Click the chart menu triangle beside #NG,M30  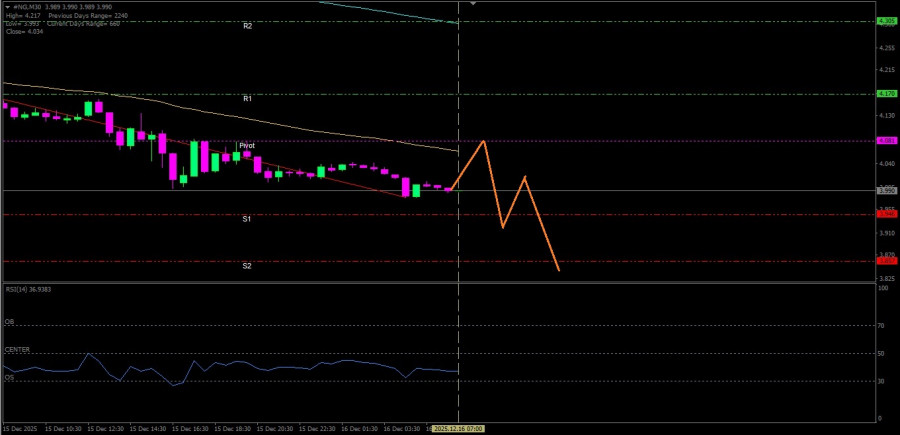click(7, 7)
